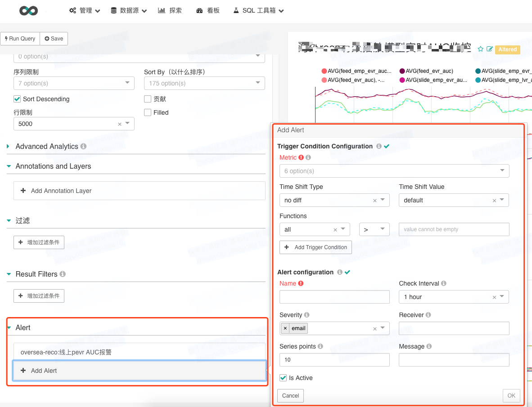Clear all Severity selections
532x407 pixels.
(375, 329)
